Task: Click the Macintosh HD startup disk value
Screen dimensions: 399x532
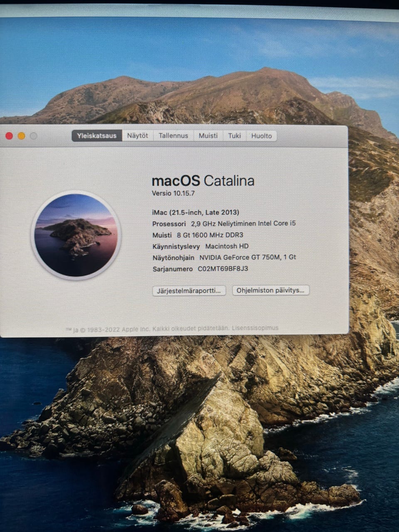Action: click(227, 246)
